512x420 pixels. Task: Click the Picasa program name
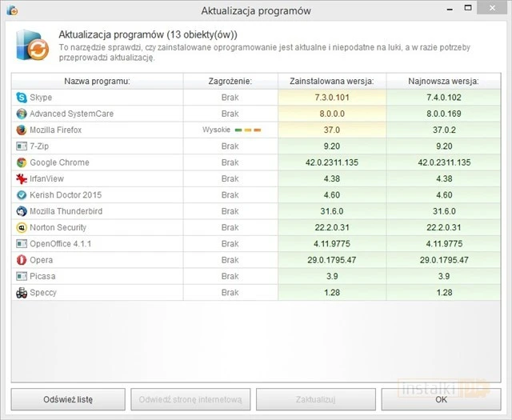pos(42,276)
